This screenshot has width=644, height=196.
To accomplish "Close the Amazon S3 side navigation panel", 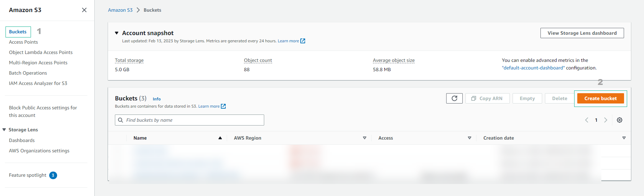I will 84,10.
